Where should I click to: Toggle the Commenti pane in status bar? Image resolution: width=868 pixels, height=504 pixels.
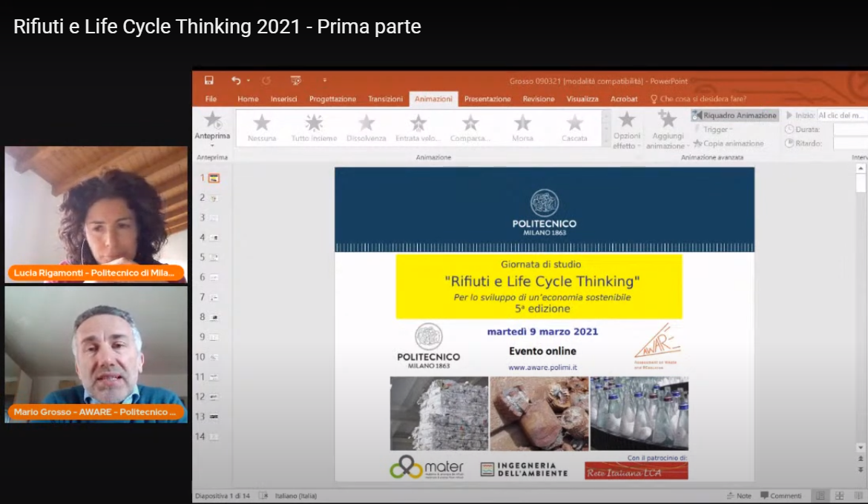(781, 496)
